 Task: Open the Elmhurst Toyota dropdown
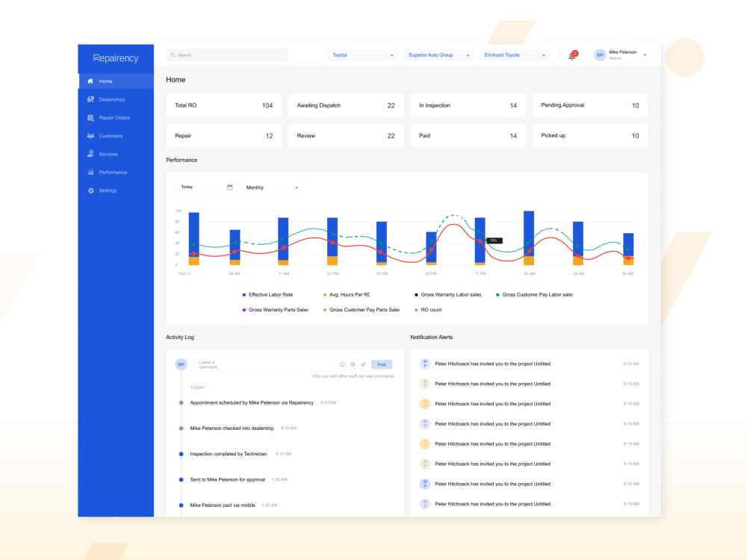pyautogui.click(x=515, y=55)
